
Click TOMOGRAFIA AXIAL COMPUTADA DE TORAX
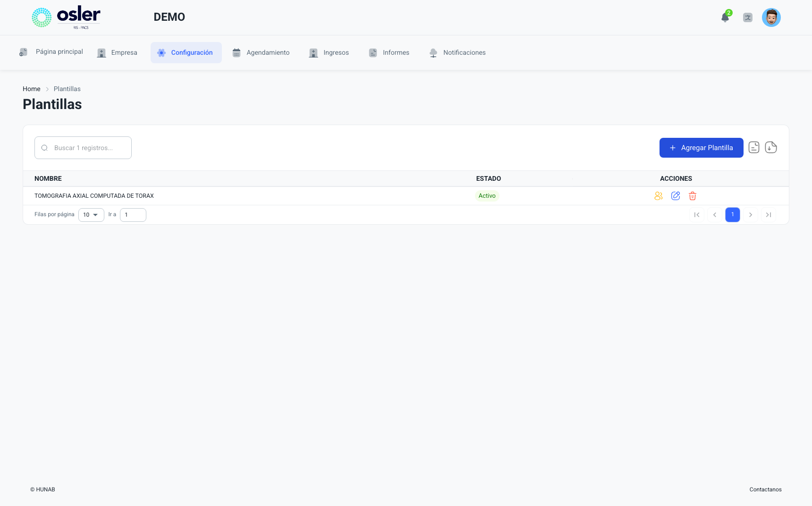[94, 196]
